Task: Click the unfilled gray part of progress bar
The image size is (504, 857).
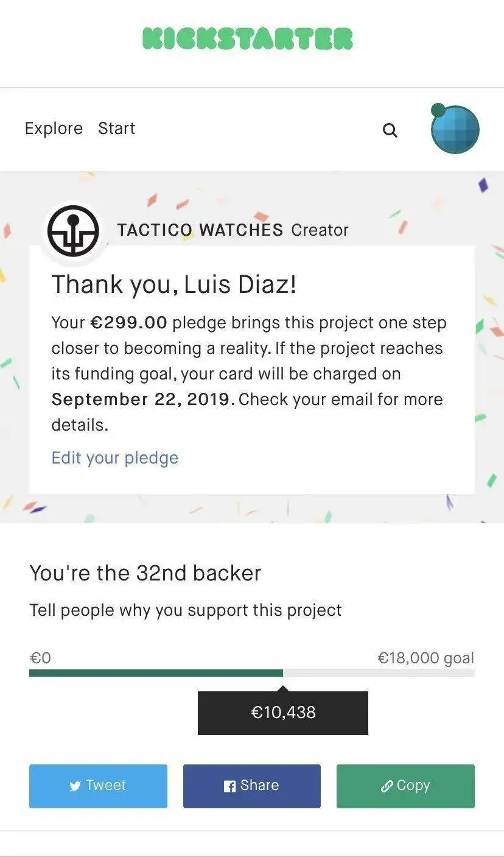Action: tap(379, 673)
